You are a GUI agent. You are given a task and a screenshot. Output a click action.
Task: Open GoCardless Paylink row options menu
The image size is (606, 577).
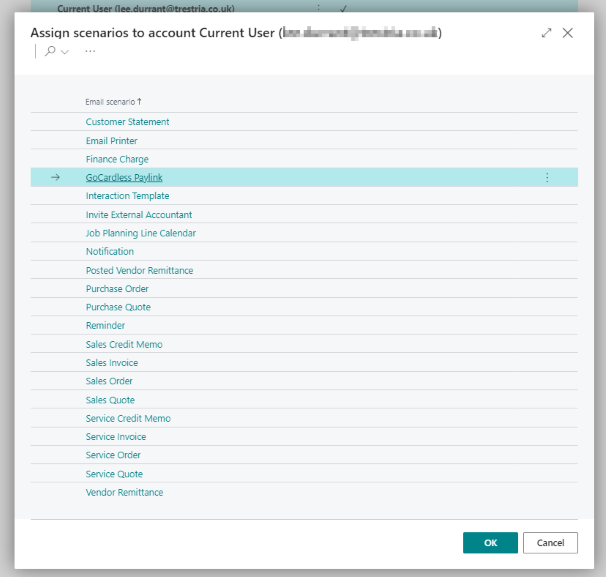point(547,178)
